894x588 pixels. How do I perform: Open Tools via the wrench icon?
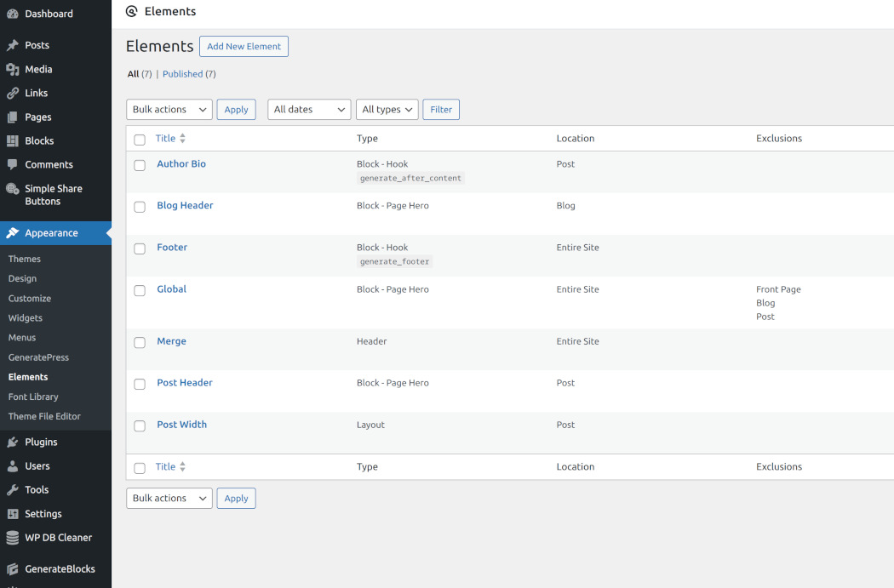(x=12, y=489)
